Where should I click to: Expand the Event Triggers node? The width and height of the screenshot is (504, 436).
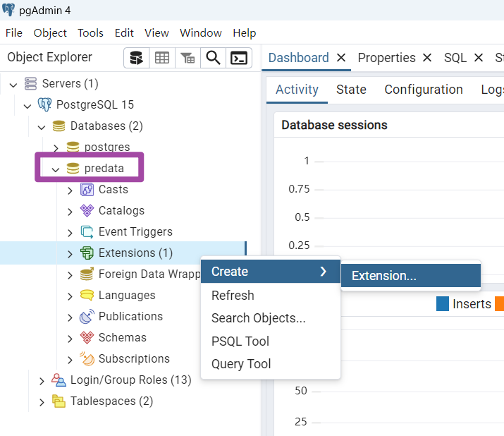[x=70, y=233]
